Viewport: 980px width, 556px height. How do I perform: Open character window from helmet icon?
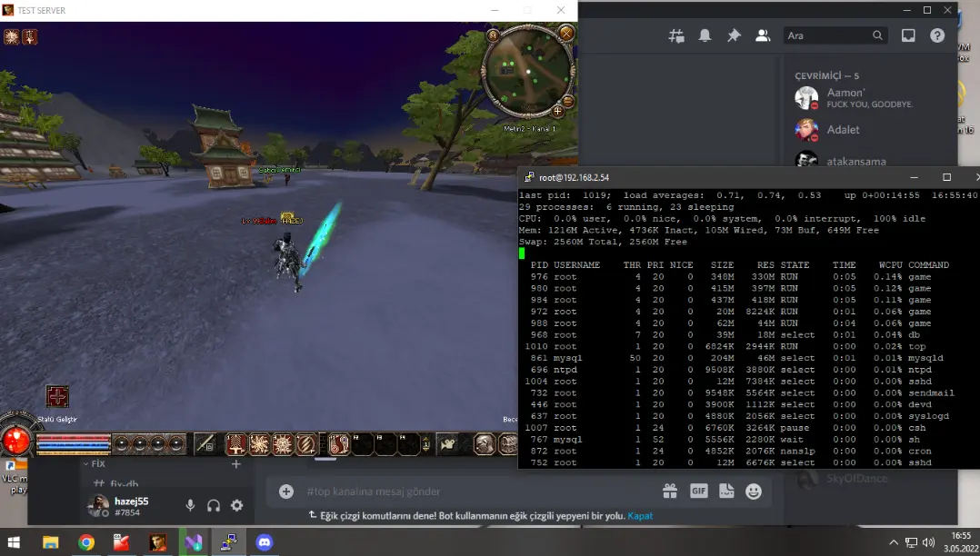point(484,444)
